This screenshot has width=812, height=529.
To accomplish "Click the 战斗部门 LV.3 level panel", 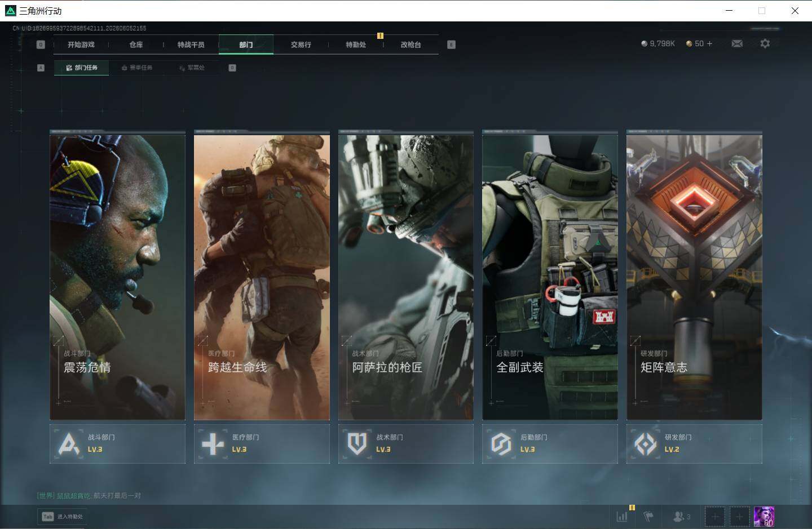I will click(x=117, y=443).
